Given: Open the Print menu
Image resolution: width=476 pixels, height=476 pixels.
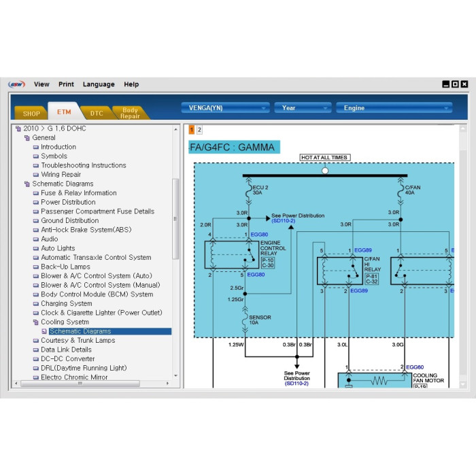Looking at the screenshot, I should click(x=66, y=84).
